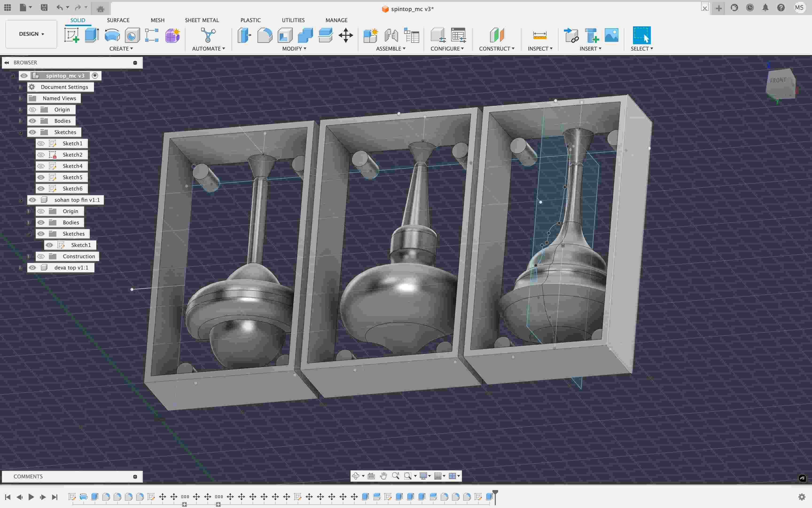The image size is (812, 508).
Task: Select the Create Form tool
Action: click(172, 35)
